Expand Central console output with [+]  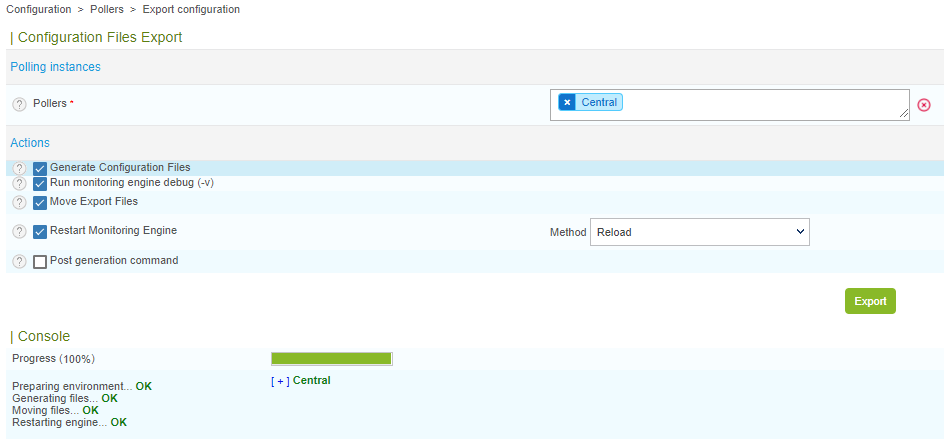point(280,381)
